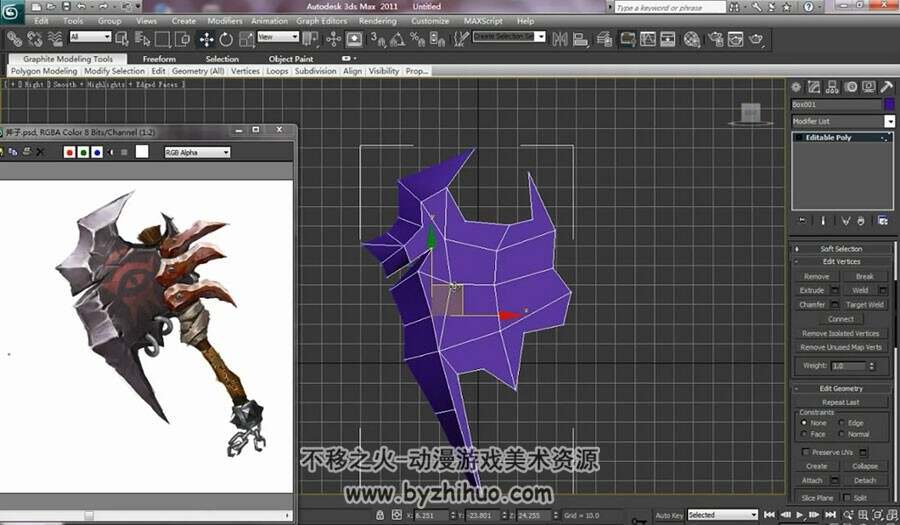Click the vertex Weight value field
900x525 pixels.
[x=848, y=365]
